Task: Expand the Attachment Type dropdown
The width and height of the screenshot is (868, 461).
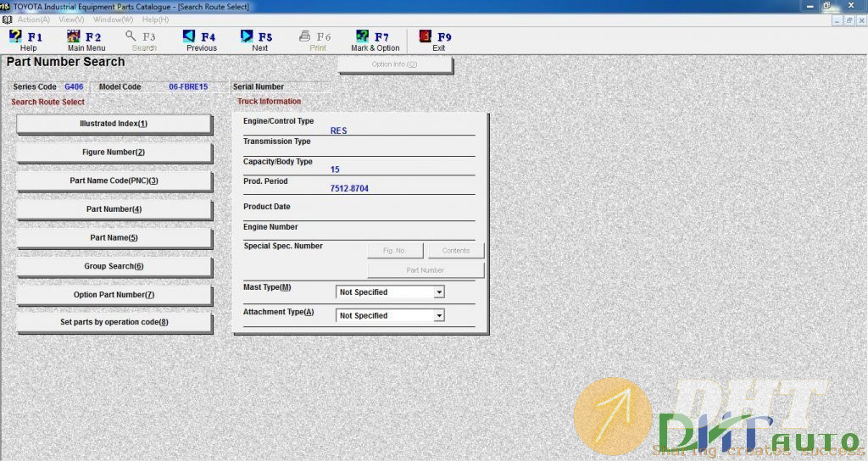Action: tap(439, 315)
